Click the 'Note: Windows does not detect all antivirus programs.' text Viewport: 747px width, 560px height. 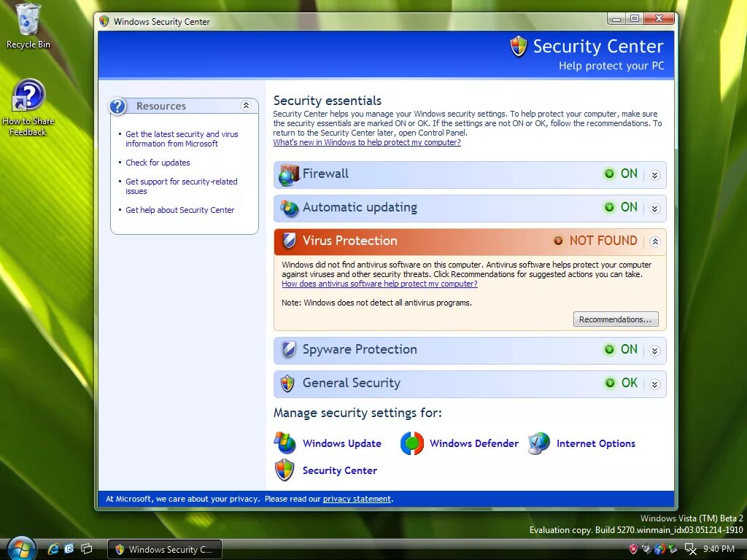pos(376,303)
